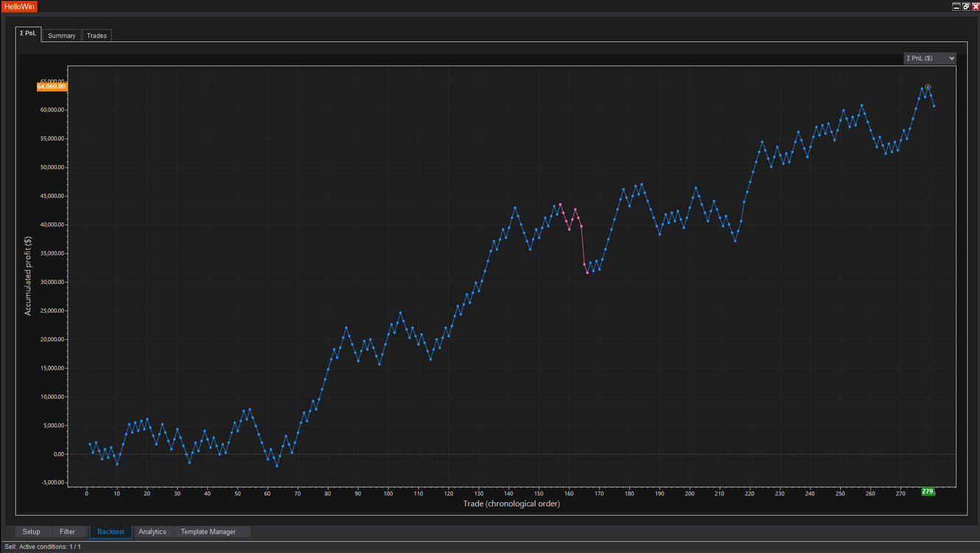980x553 pixels.
Task: Close the HelloWin window
Action: click(x=975, y=6)
